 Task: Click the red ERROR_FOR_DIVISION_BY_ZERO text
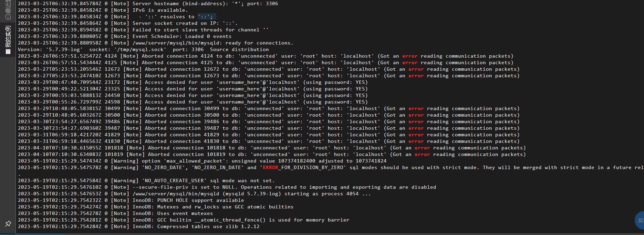(x=303, y=167)
